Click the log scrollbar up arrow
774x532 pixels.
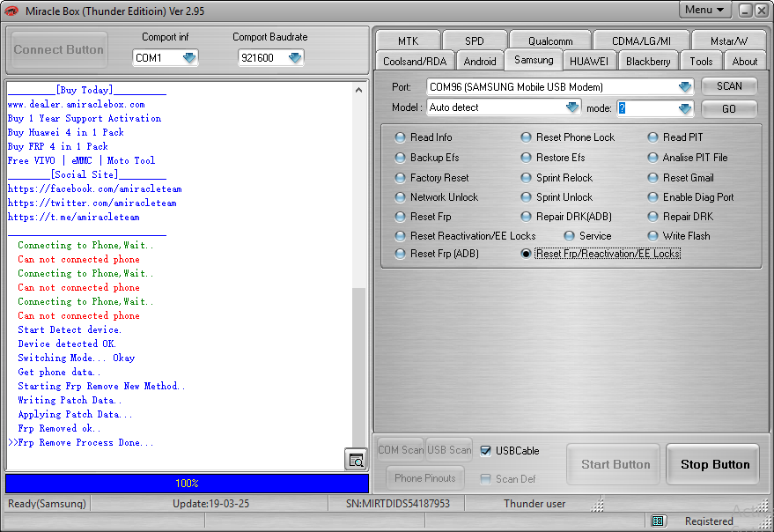coord(359,90)
